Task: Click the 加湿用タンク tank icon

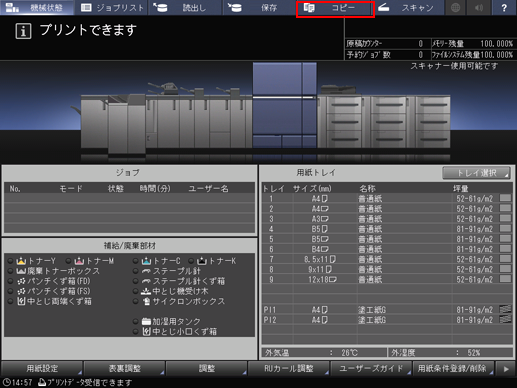Action: click(146, 321)
